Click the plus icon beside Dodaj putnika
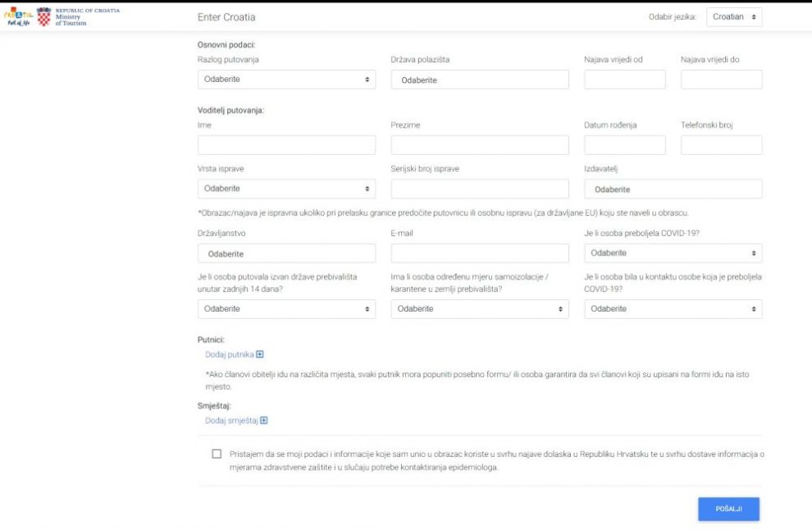The width and height of the screenshot is (812, 529). (x=260, y=354)
